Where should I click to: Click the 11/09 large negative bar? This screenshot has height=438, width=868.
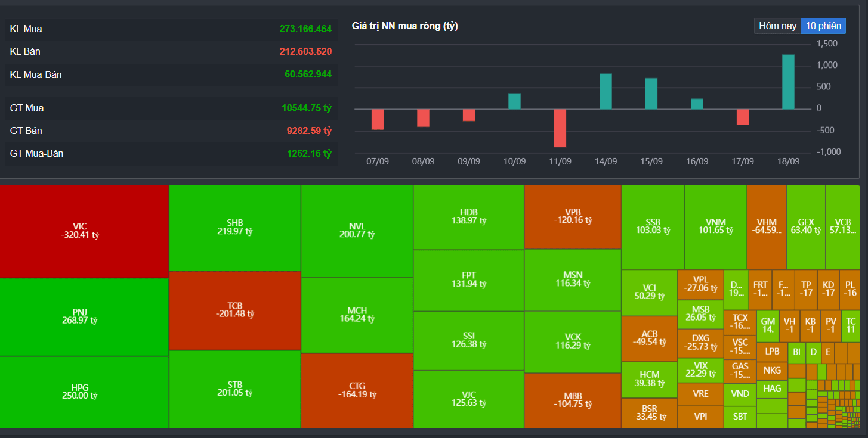pyautogui.click(x=560, y=128)
